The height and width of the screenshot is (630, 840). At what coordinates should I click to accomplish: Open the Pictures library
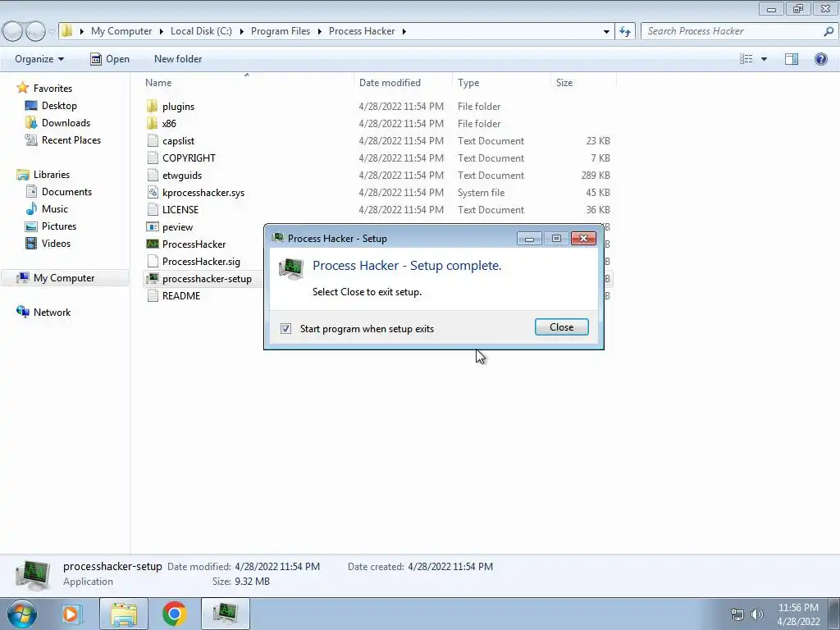(59, 226)
